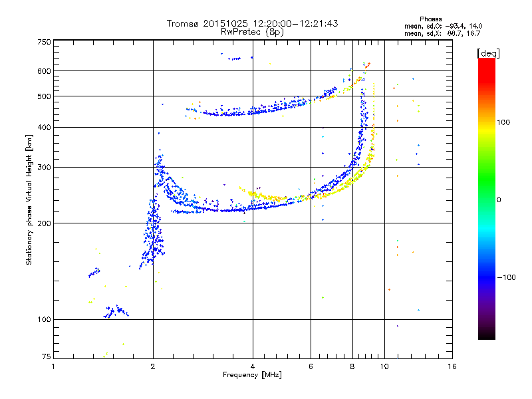The height and width of the screenshot is (399, 532).
Task: Click the "[deg]" colorbar unit label
Action: point(488,53)
